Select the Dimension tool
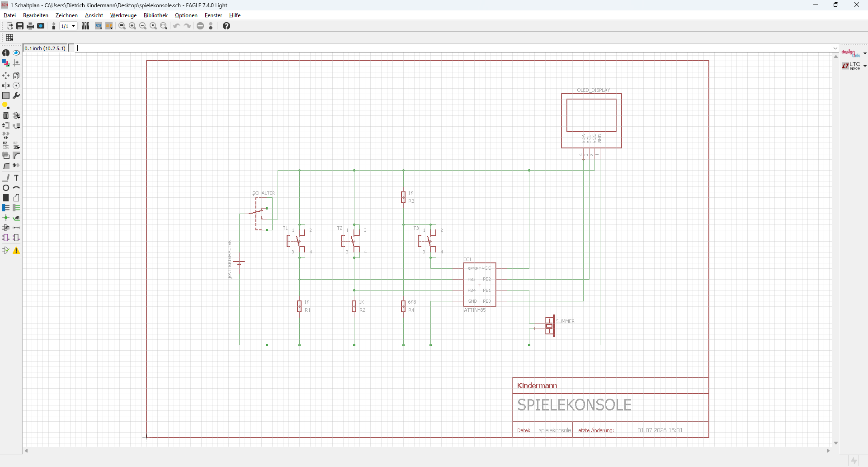This screenshot has height=467, width=868. (x=16, y=228)
